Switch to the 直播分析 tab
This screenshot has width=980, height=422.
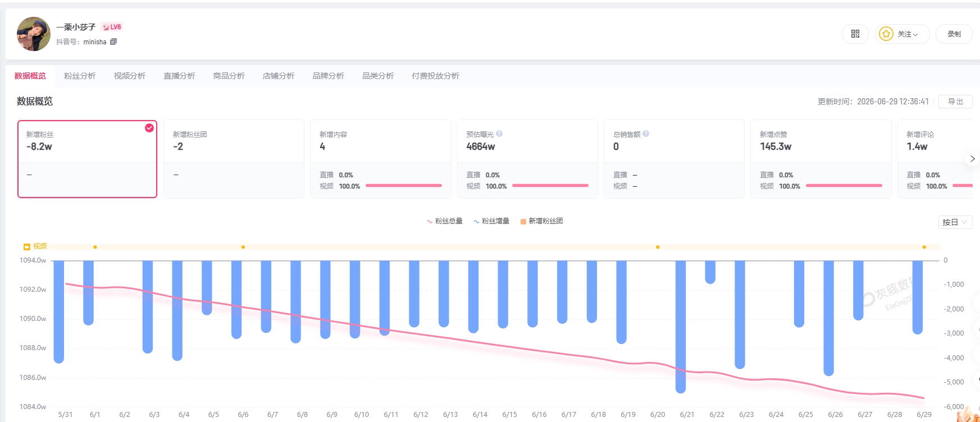tap(179, 76)
